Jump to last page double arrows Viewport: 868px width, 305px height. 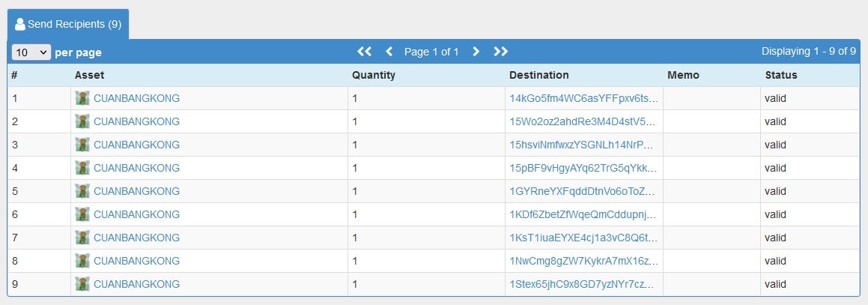[x=500, y=52]
